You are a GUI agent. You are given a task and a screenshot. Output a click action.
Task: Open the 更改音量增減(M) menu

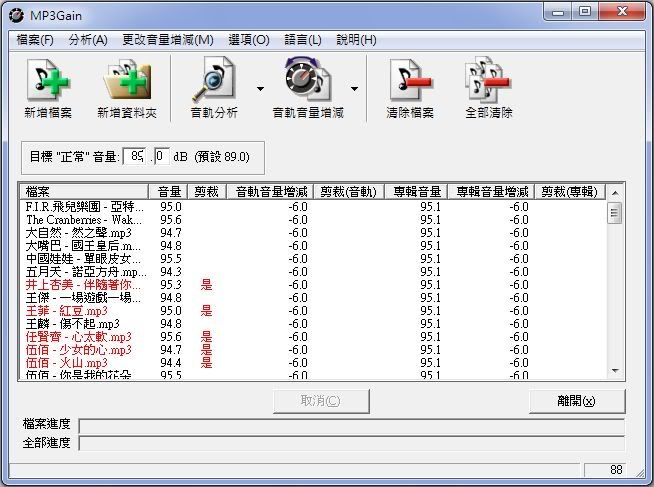click(x=168, y=40)
